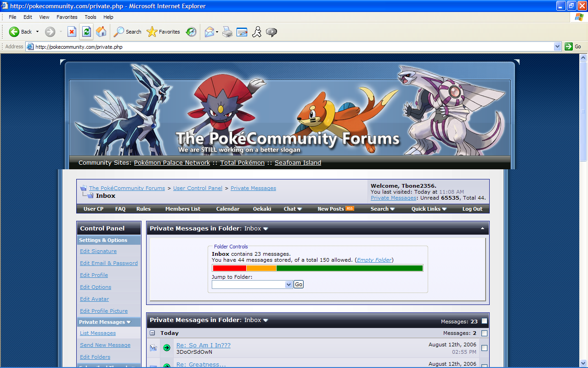This screenshot has height=368, width=588.
Task: Open the Favorites menu
Action: (x=67, y=17)
